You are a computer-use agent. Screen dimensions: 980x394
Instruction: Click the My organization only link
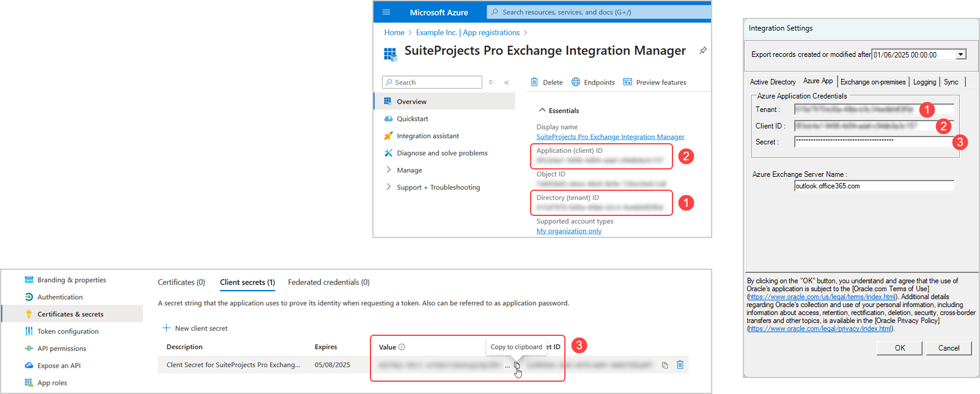569,231
